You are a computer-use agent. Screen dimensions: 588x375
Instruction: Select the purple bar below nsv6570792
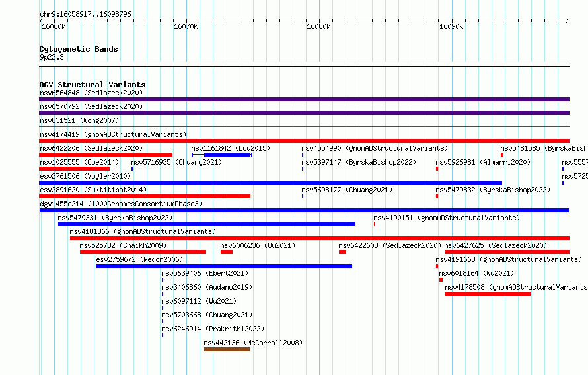(304, 113)
